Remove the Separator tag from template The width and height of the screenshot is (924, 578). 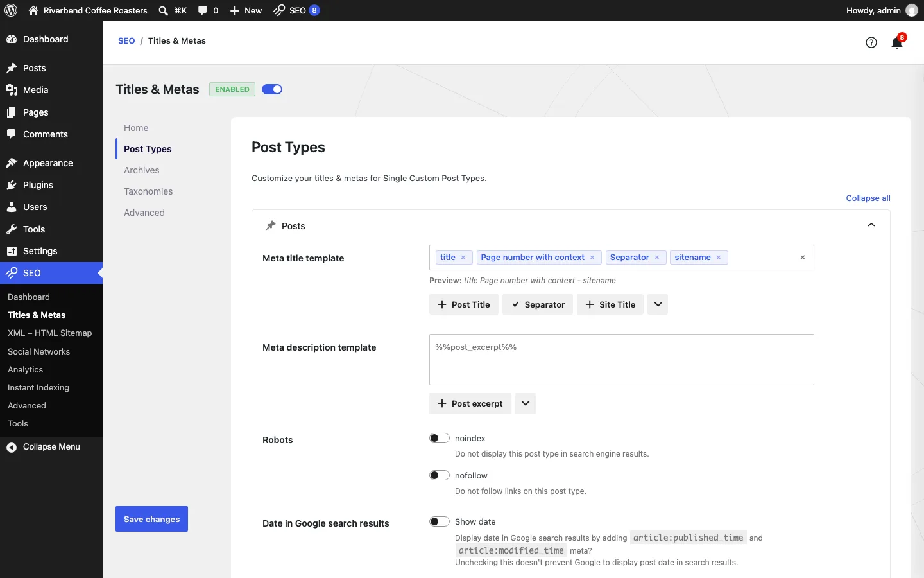[x=657, y=258]
